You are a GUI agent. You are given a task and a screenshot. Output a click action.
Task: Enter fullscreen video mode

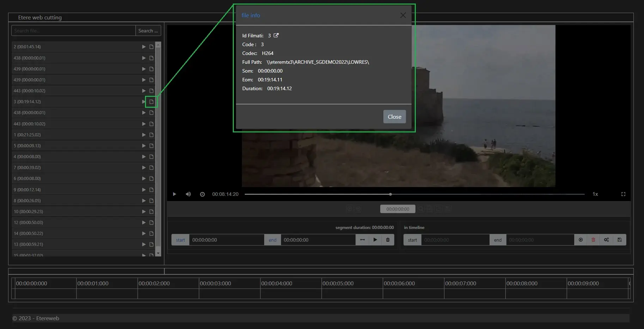(x=623, y=194)
